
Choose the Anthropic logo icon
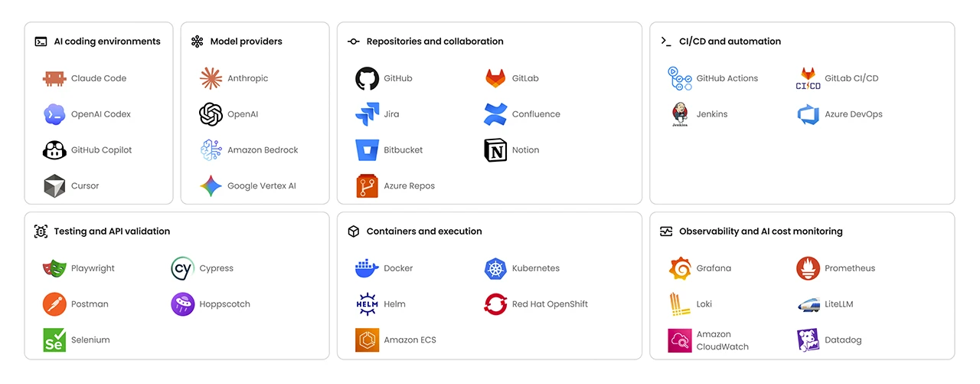211,78
